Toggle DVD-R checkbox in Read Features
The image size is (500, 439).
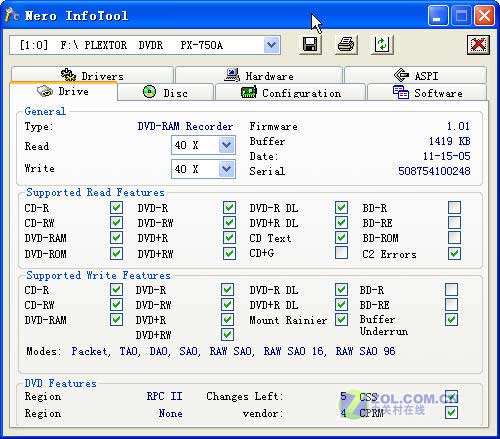coord(229,207)
